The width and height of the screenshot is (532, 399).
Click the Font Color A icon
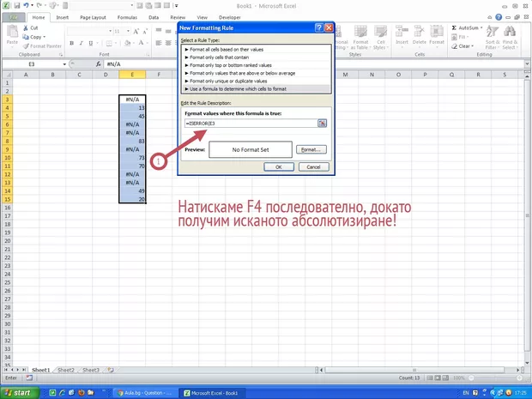(141, 43)
